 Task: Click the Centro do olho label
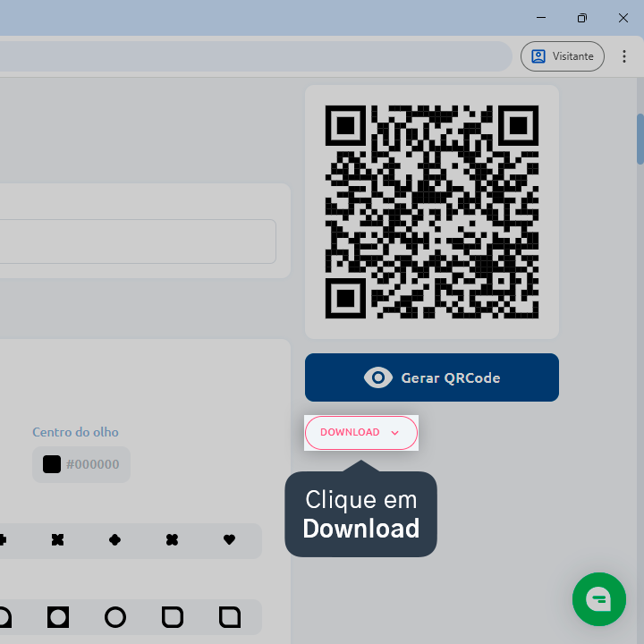[x=75, y=432]
